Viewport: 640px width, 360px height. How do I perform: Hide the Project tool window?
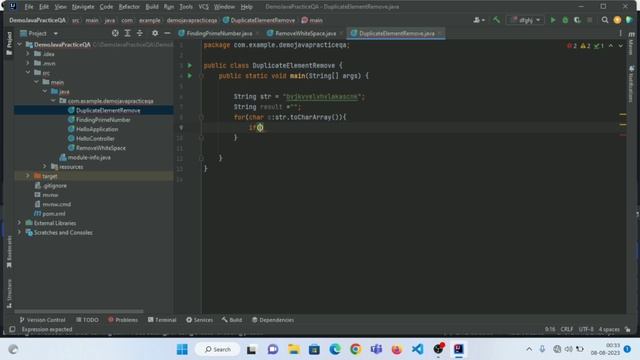coord(167,33)
